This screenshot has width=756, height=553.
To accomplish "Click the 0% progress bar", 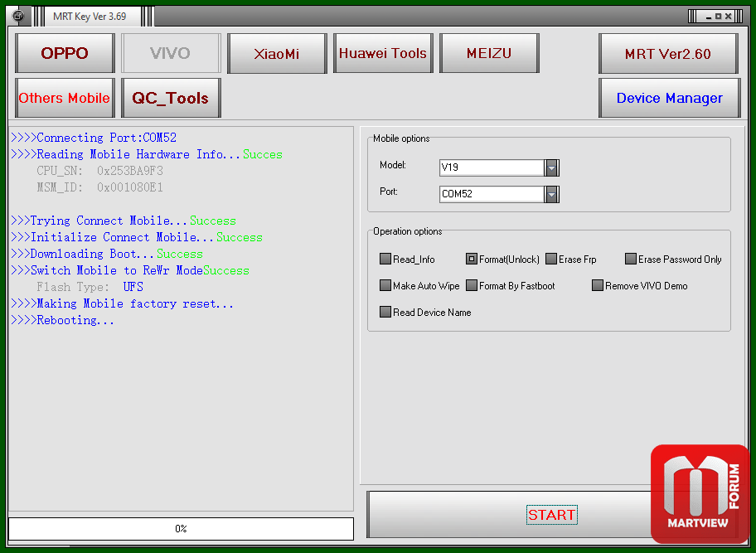I will pos(181,529).
